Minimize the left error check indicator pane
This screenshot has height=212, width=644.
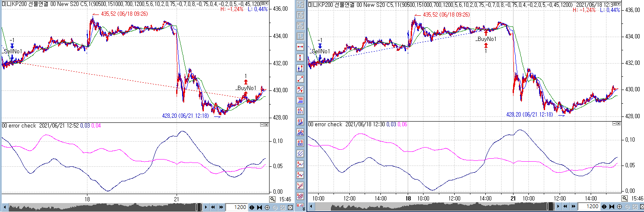tap(262, 125)
